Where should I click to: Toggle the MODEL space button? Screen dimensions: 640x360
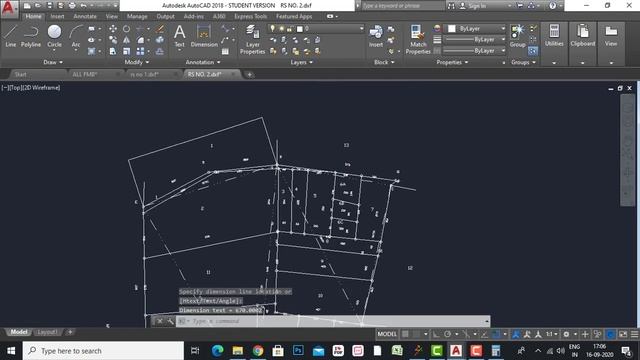pyautogui.click(x=387, y=334)
